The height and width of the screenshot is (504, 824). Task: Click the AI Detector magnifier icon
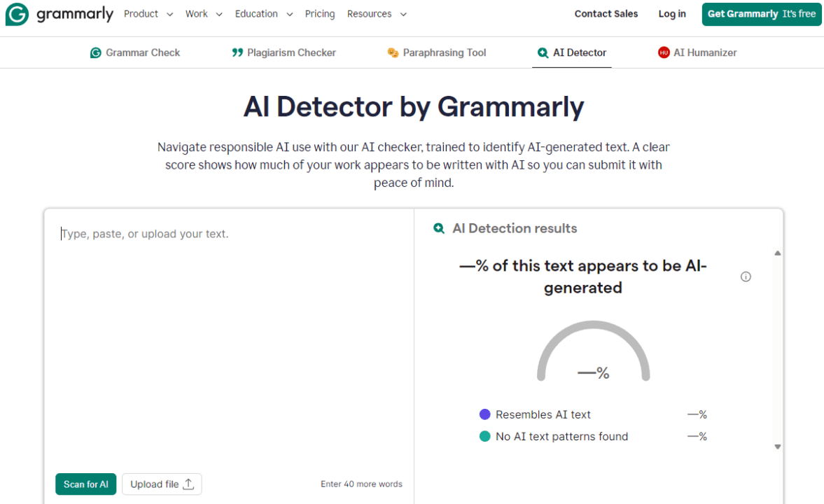541,52
